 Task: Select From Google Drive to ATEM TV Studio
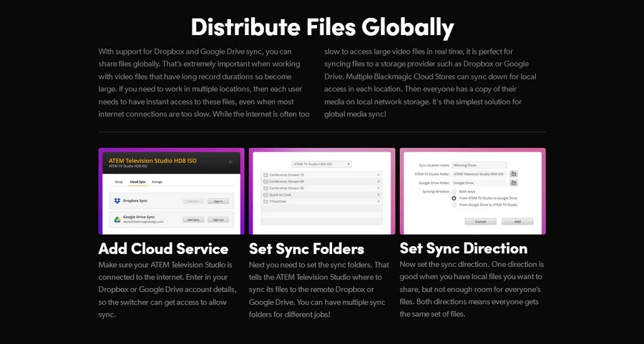tap(454, 205)
